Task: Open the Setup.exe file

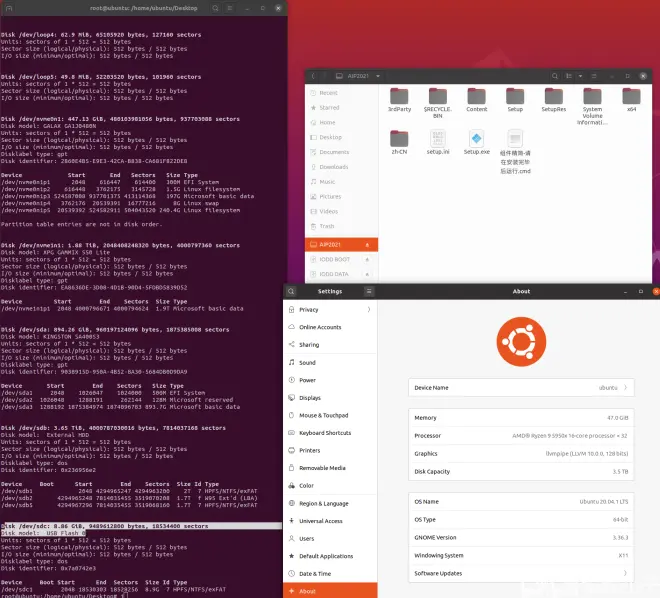Action: [x=476, y=143]
